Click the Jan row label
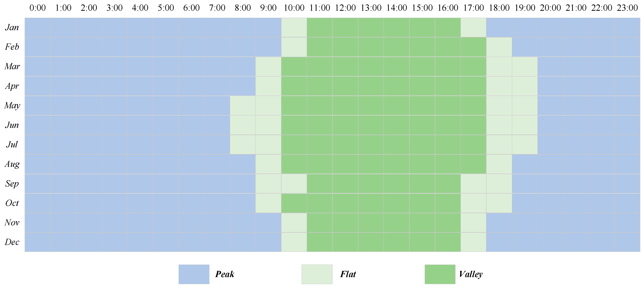This screenshot has height=288, width=644. pos(12,27)
